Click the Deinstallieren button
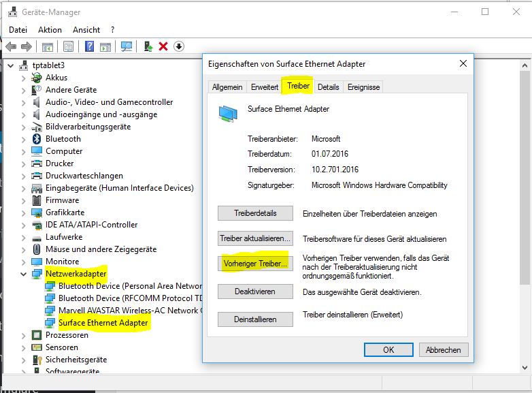Image resolution: width=532 pixels, height=393 pixels. click(x=255, y=319)
